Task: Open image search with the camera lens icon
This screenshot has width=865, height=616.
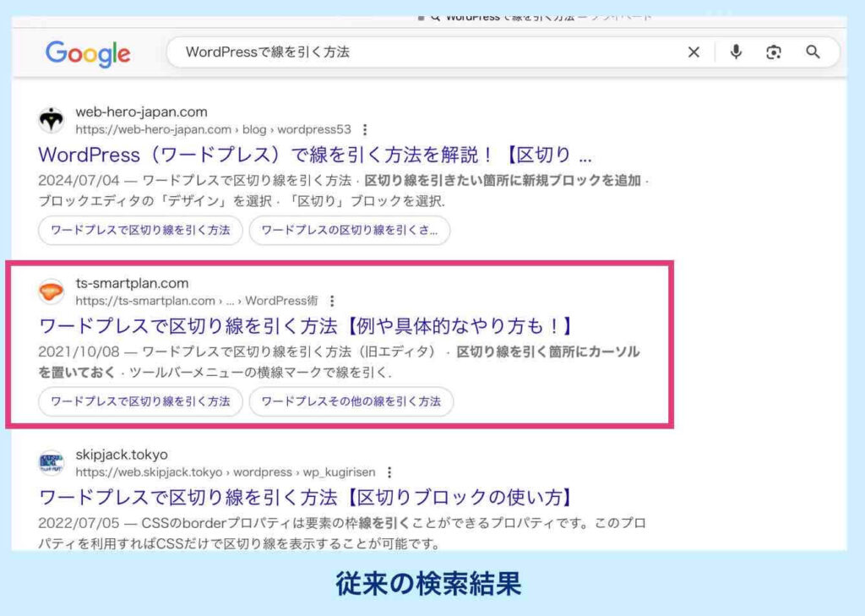Action: coord(774,52)
